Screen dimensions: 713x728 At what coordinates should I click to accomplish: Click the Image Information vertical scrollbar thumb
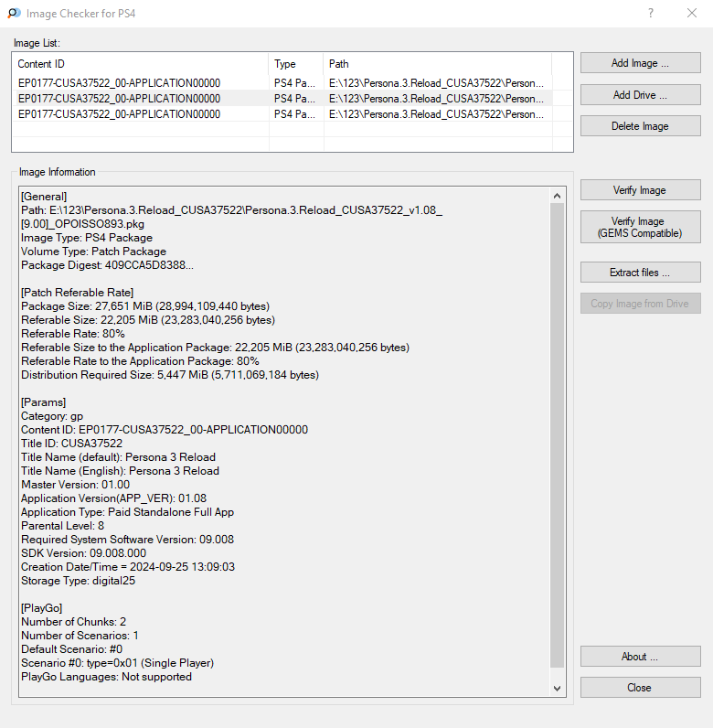[557, 435]
